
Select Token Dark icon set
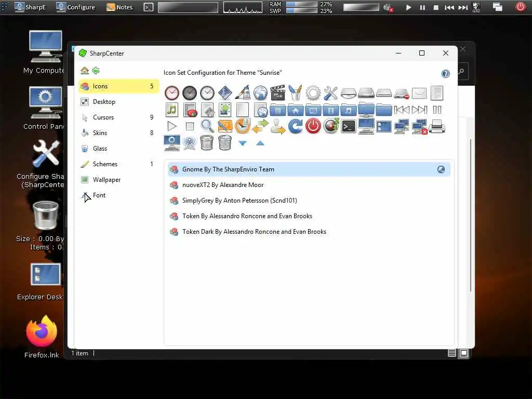309,232
